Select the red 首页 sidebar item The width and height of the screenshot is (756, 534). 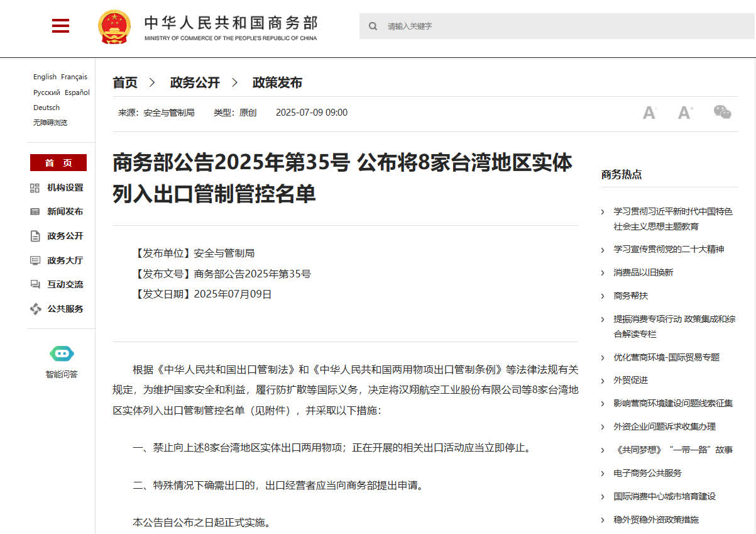tap(58, 163)
